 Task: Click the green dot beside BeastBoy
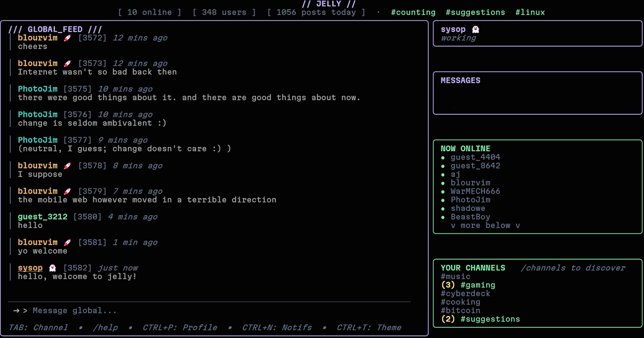tap(442, 217)
